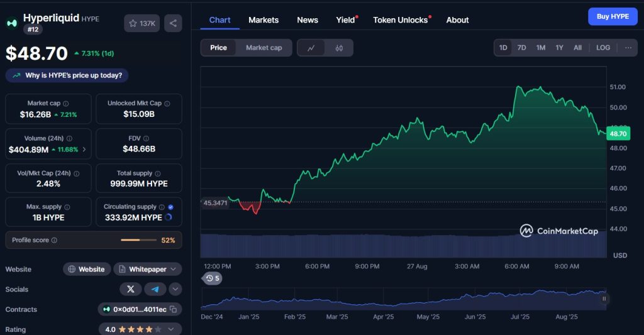The width and height of the screenshot is (644, 335).
Task: Click the $16.26B market cap value
Action: (x=35, y=114)
